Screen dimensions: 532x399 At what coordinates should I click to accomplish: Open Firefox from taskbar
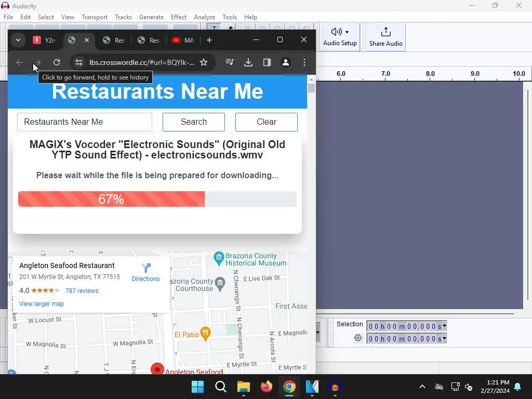267,387
